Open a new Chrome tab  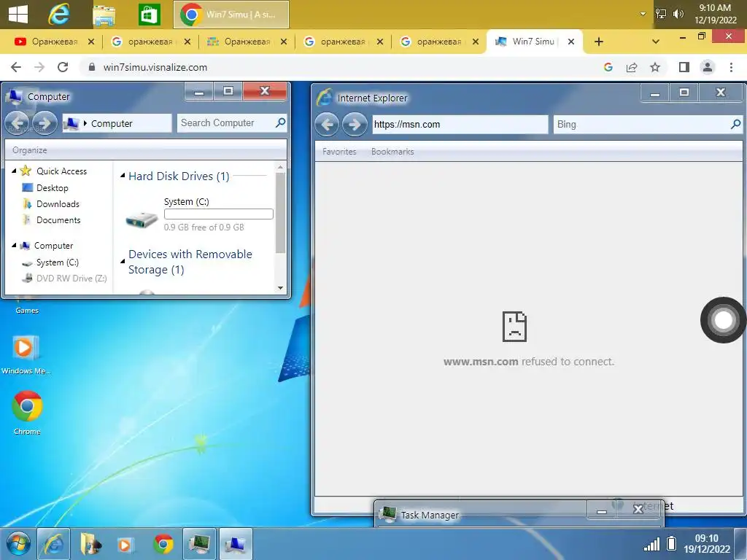click(599, 42)
